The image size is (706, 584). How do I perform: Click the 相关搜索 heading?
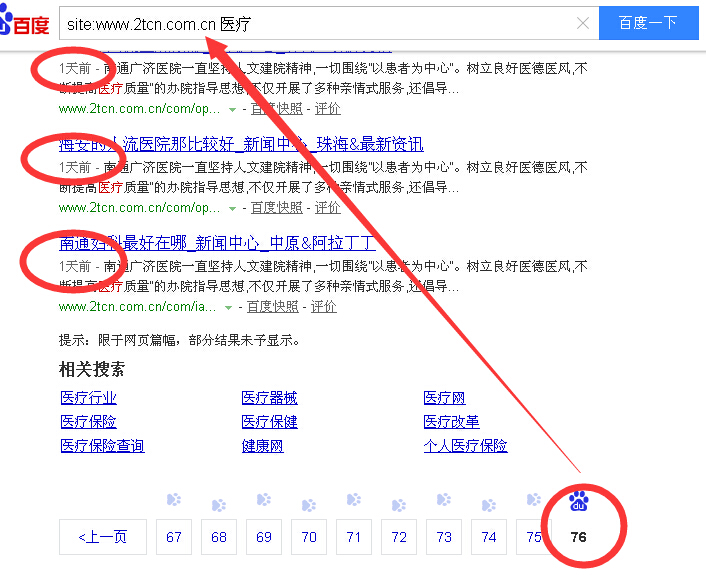click(x=92, y=369)
